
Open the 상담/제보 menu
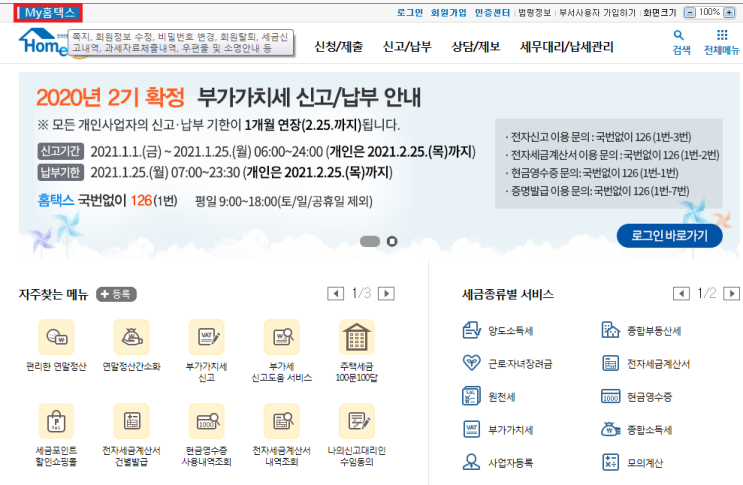coord(475,46)
